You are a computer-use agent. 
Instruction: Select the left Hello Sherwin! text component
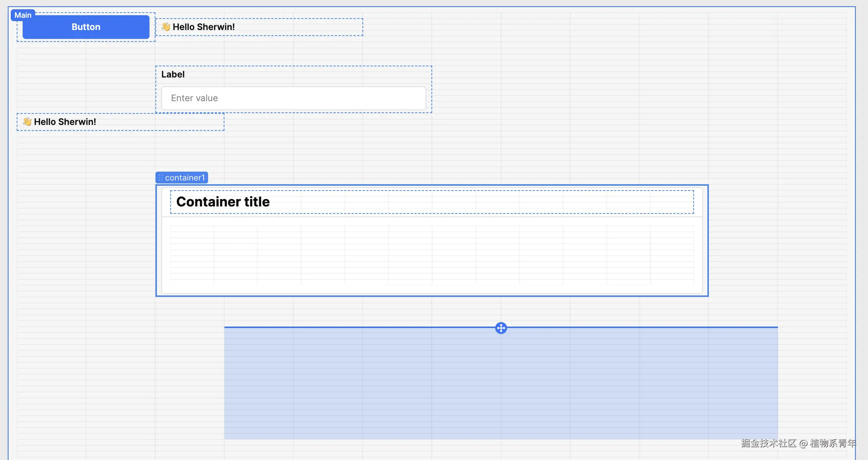click(65, 122)
